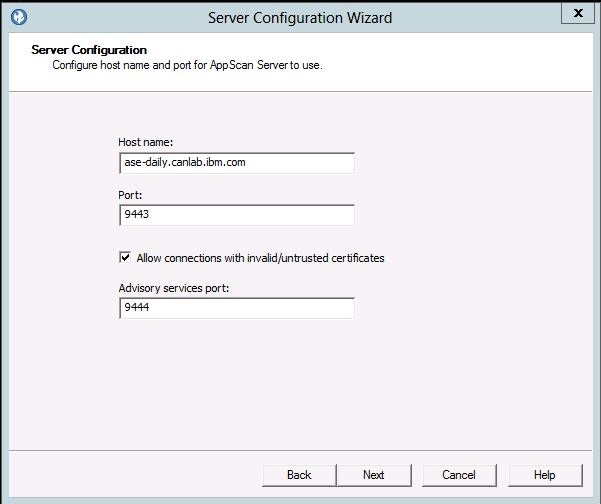Close the Server Configuration Wizard window

click(x=573, y=14)
